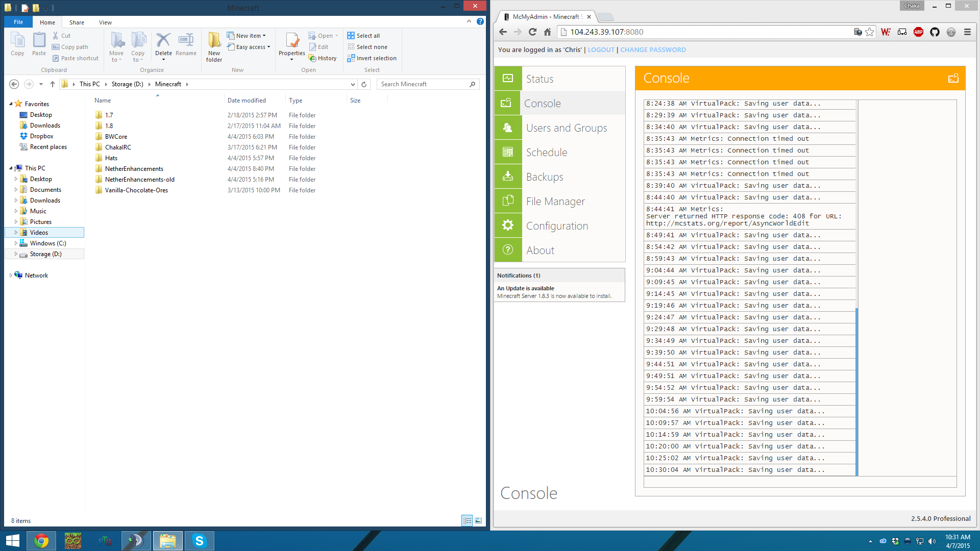Open About menu item
The image size is (980, 551).
559,250
